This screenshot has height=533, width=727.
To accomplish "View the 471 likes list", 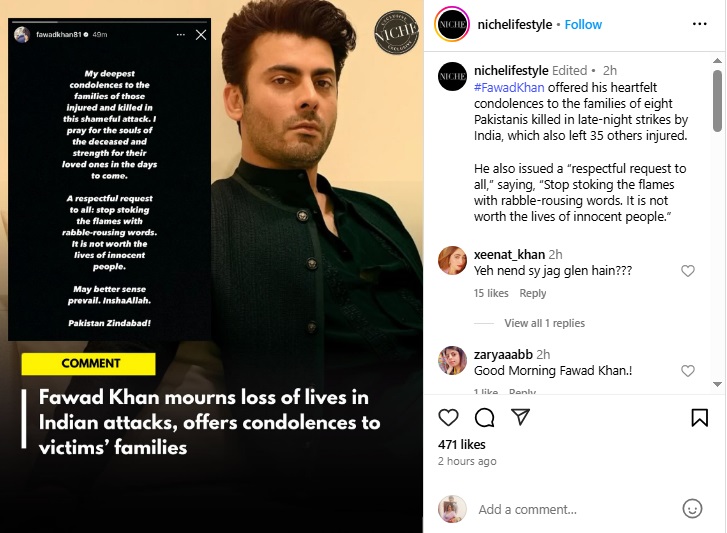I will coord(461,444).
